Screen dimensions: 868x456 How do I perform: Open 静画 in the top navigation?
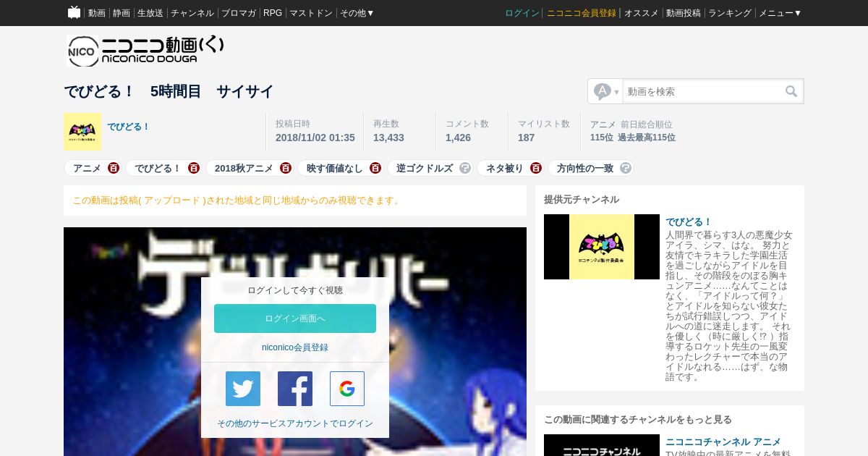click(122, 13)
